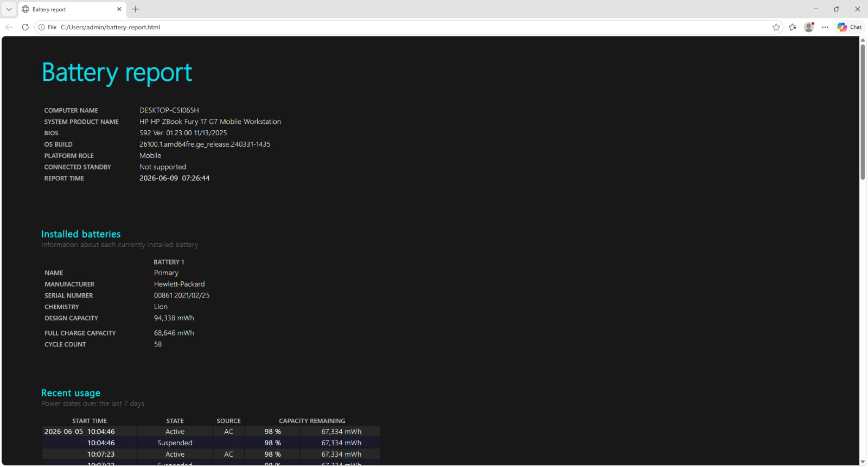Minimize the browser window

click(x=816, y=9)
